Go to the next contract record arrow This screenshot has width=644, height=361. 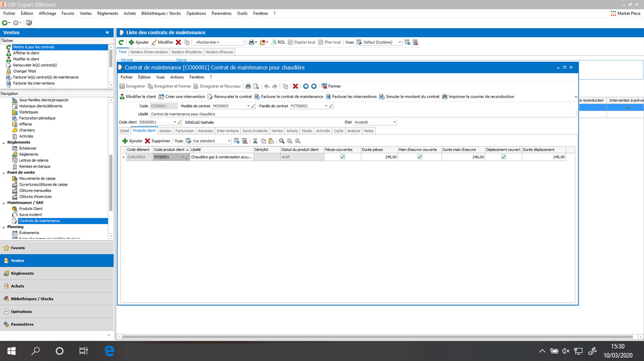tap(314, 86)
